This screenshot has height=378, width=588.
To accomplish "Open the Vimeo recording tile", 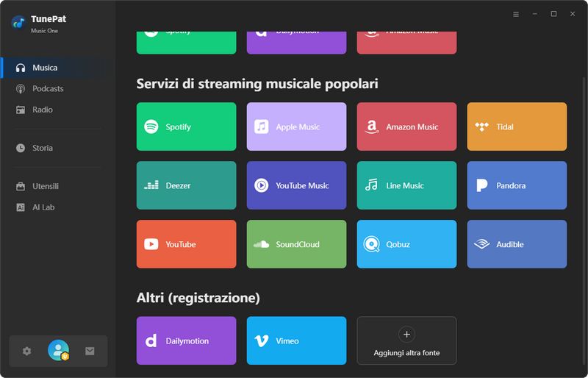I will (x=297, y=340).
